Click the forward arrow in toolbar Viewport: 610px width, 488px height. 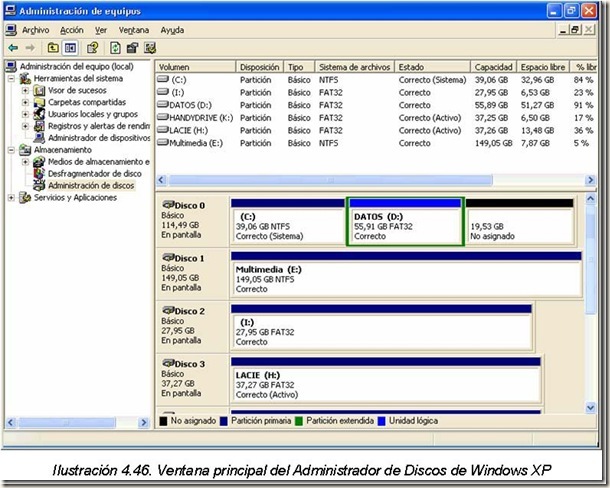coord(30,48)
